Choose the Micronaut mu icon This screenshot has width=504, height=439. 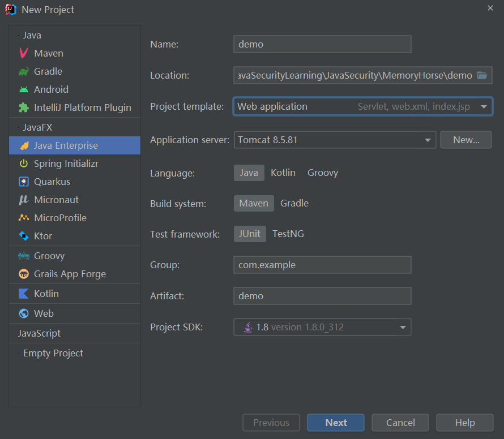coord(24,200)
